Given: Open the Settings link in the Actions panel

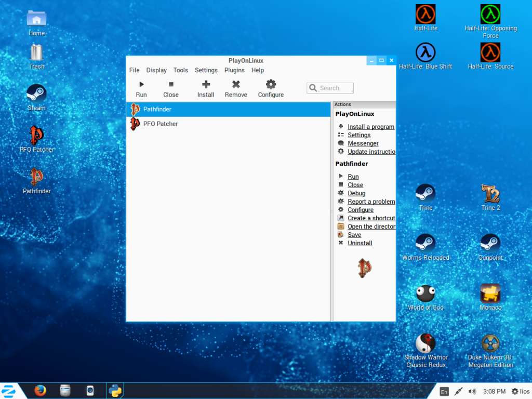Looking at the screenshot, I should tap(359, 135).
